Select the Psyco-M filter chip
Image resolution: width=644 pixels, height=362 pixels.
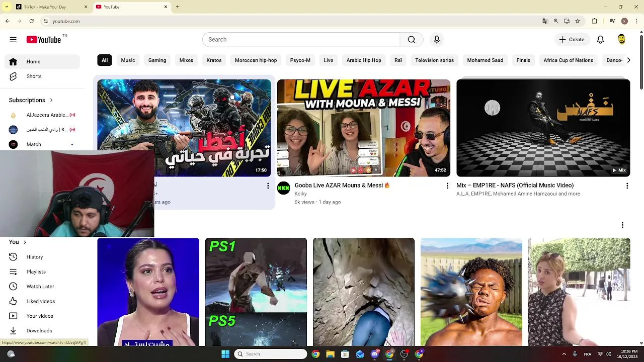tap(300, 60)
